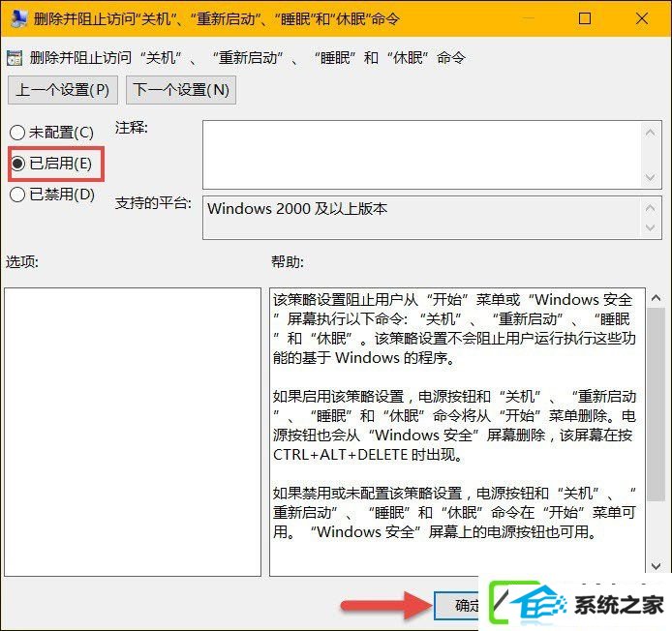Click the 注释: label
Image resolution: width=672 pixels, height=631 pixels.
click(x=131, y=127)
